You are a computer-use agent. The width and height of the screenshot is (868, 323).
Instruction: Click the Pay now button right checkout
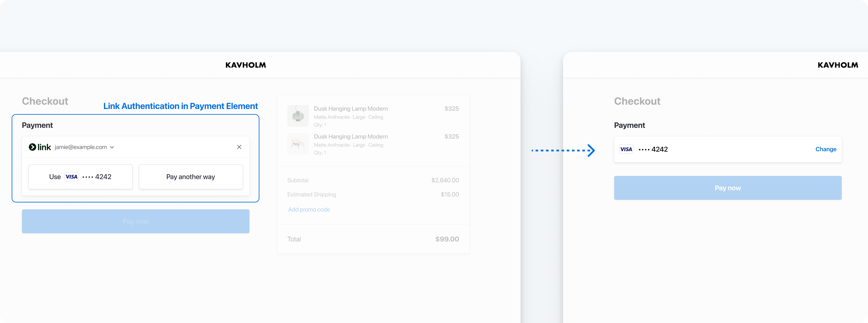pos(727,188)
